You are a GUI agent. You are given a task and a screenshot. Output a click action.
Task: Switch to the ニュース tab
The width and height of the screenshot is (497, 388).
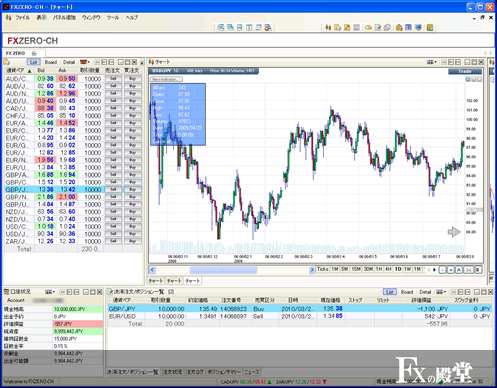coord(252,372)
